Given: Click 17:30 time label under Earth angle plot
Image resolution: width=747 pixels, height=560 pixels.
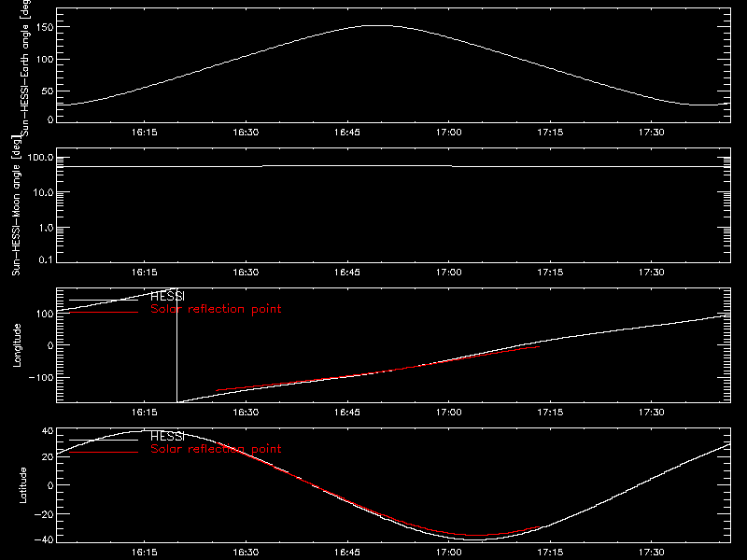Looking at the screenshot, I should pos(652,132).
